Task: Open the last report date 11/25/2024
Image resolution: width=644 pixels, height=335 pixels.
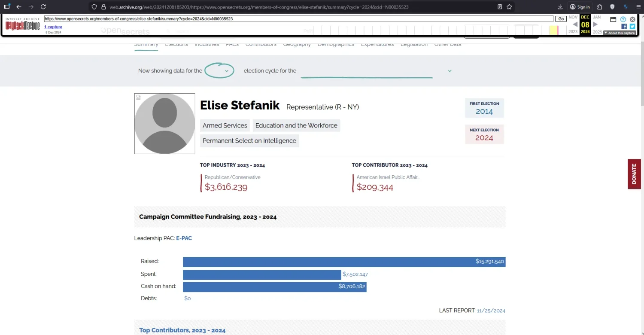Action: tap(491, 311)
